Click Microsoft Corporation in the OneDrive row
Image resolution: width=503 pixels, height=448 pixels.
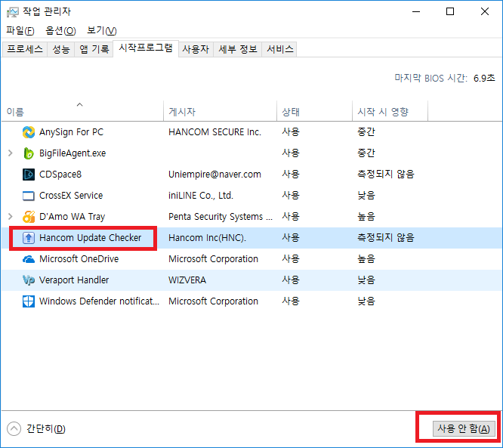213,259
